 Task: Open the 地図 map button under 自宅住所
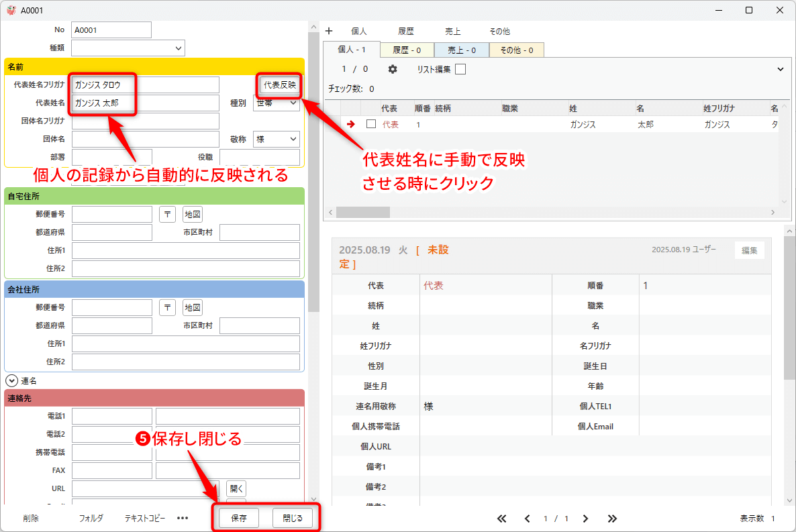pyautogui.click(x=193, y=214)
